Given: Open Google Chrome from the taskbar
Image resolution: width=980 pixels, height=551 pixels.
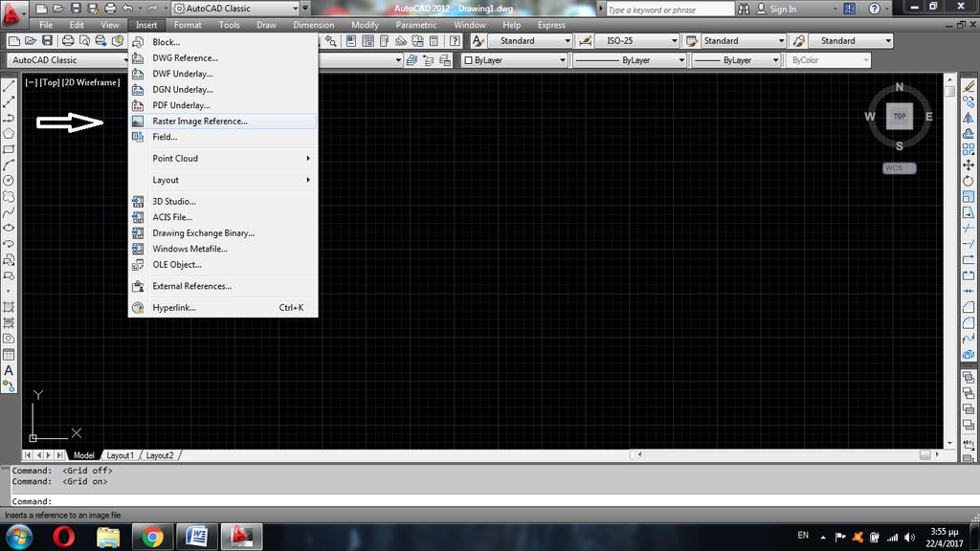Looking at the screenshot, I should (152, 537).
